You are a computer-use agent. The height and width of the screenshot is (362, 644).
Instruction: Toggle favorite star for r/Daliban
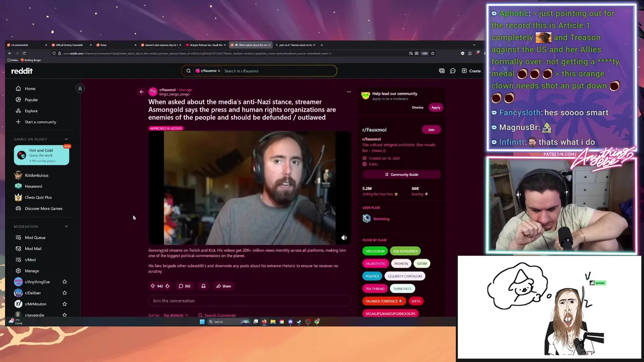pos(64,293)
